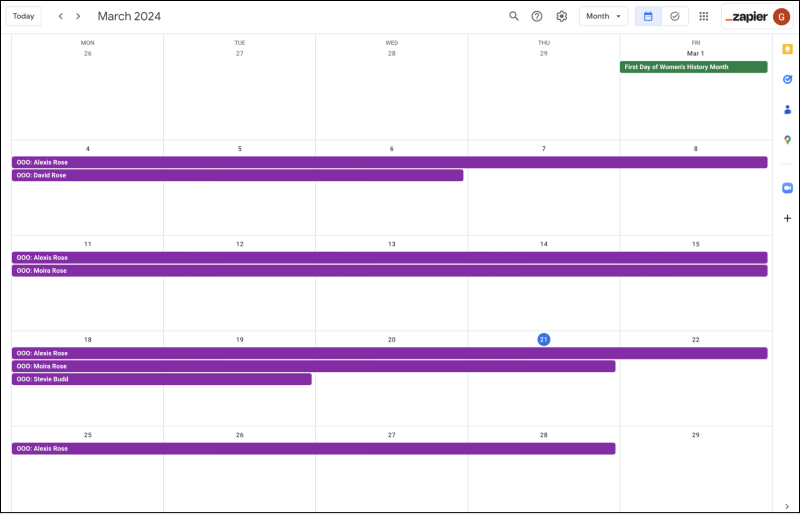Collapse the side panel chevron
800x514 pixels.
coord(787,506)
